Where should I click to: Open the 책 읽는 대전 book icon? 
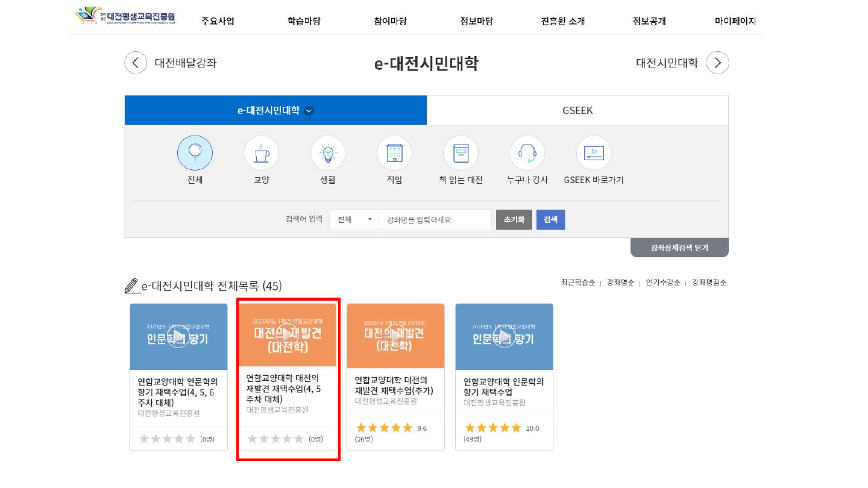(x=461, y=153)
